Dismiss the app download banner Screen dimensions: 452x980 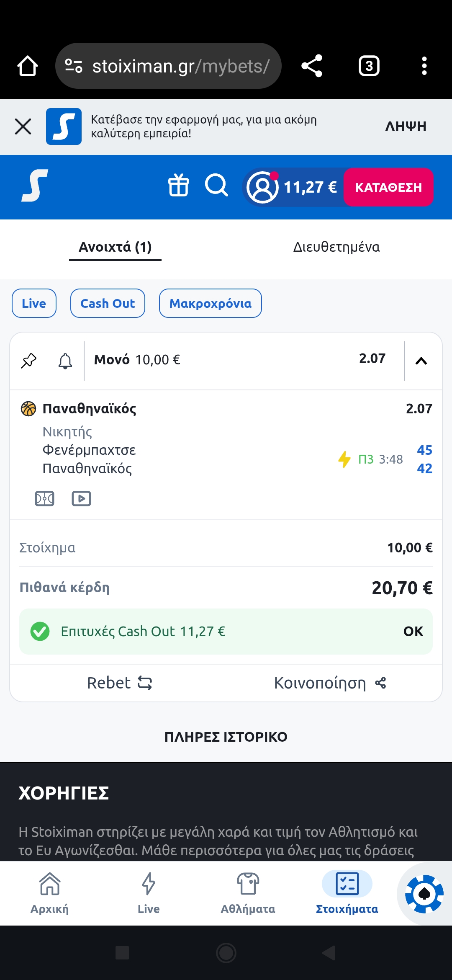(x=23, y=126)
